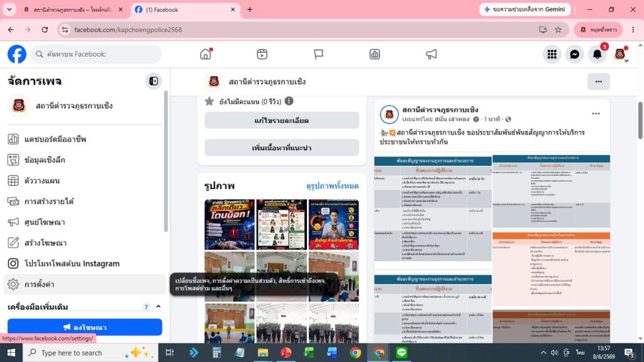
Task: Open File Explorer from taskbar
Action: click(x=263, y=353)
